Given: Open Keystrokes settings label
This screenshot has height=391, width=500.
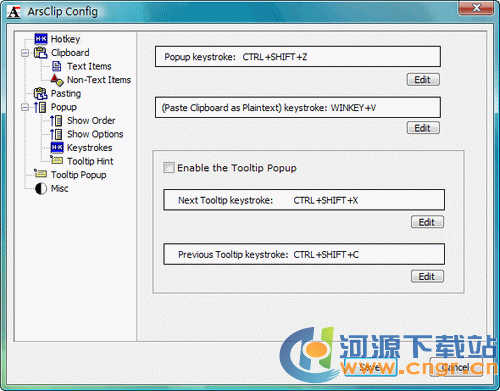Looking at the screenshot, I should pyautogui.click(x=90, y=148).
